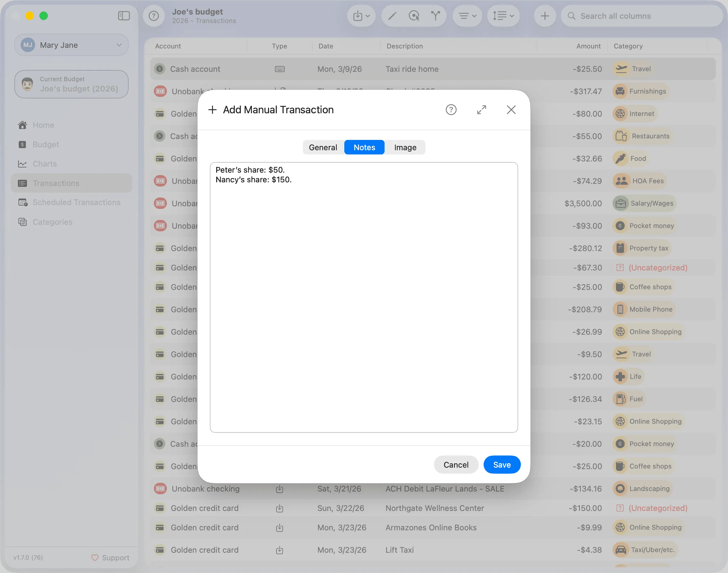The width and height of the screenshot is (728, 573).
Task: Click the edit pencil toolbar icon
Action: point(392,16)
